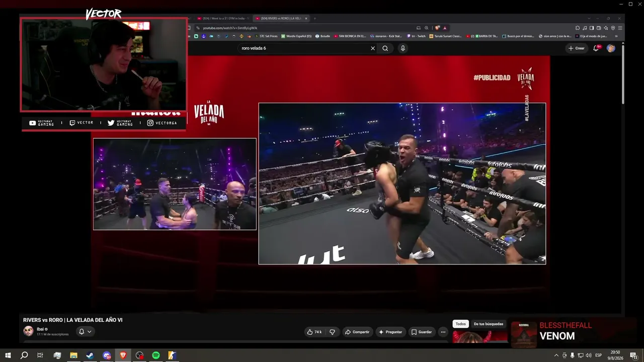
Task: Open Spotify from the taskbar
Action: point(156,355)
